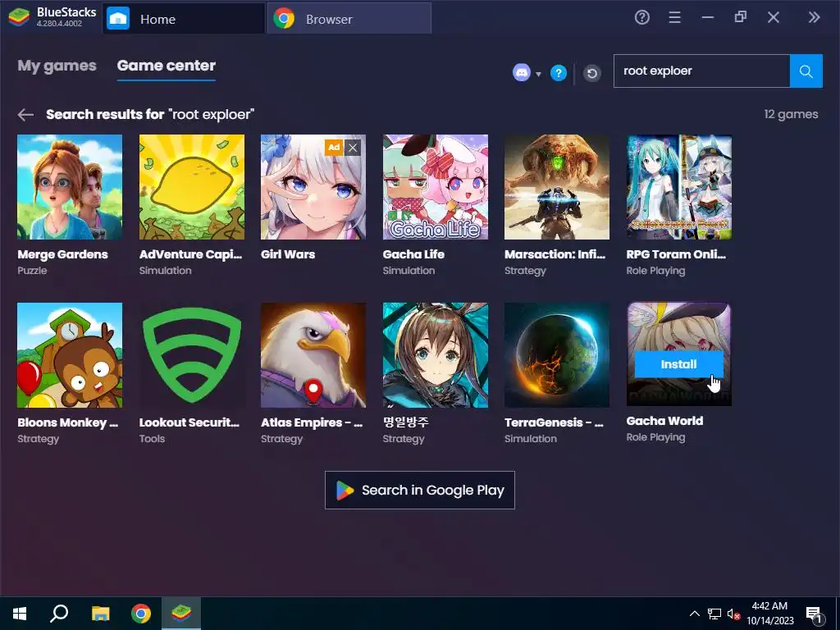Open 명일방주 game thumbnail

(436, 355)
